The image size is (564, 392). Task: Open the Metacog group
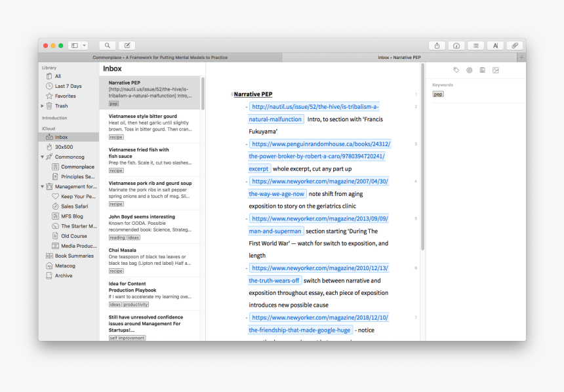pyautogui.click(x=69, y=265)
